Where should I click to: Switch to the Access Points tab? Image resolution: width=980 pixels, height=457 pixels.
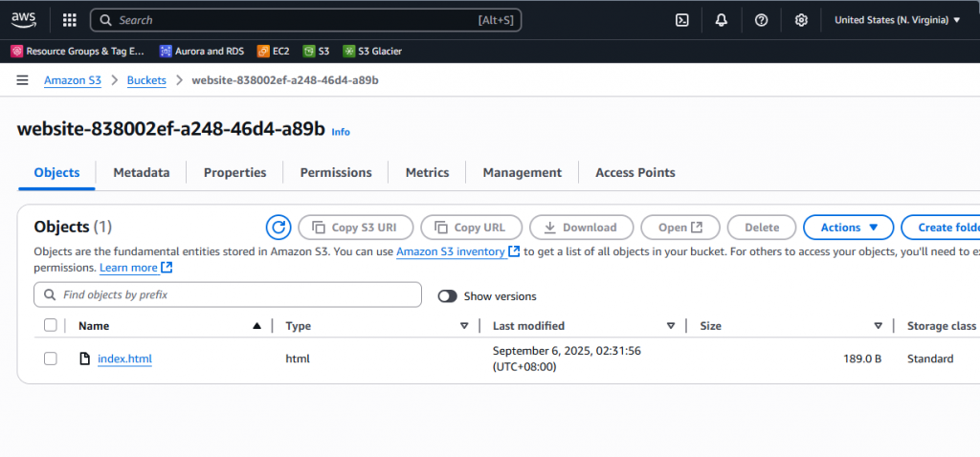click(x=635, y=173)
